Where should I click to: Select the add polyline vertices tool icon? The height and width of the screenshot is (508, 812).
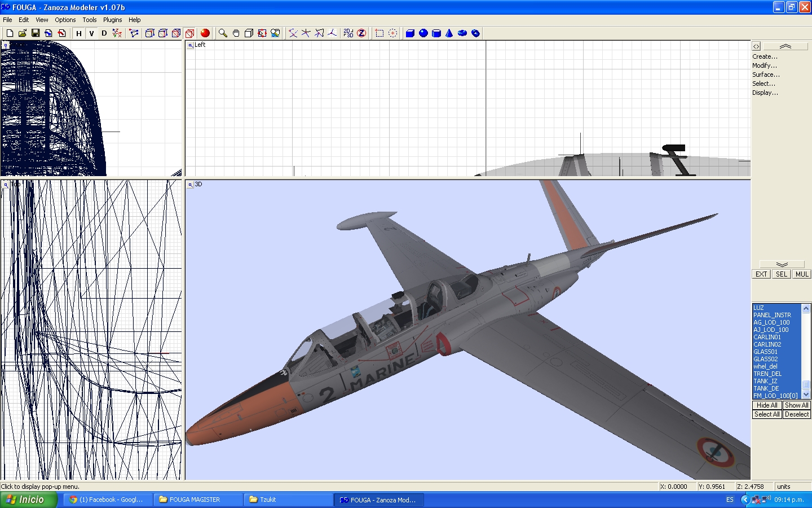coord(293,33)
